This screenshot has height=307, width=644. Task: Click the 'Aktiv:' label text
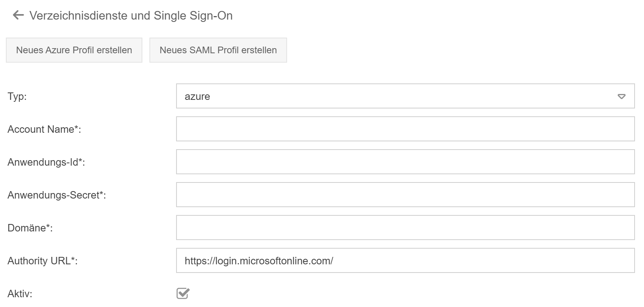tap(20, 294)
